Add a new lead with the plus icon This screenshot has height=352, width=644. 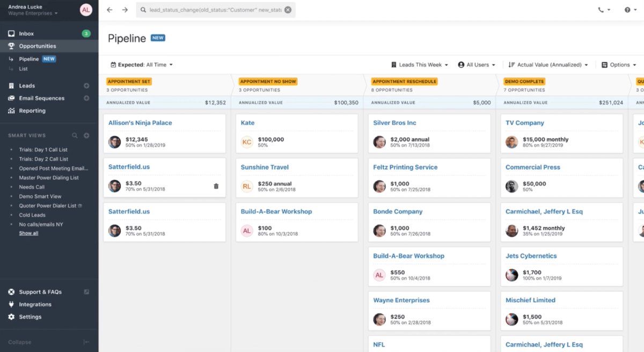click(86, 85)
